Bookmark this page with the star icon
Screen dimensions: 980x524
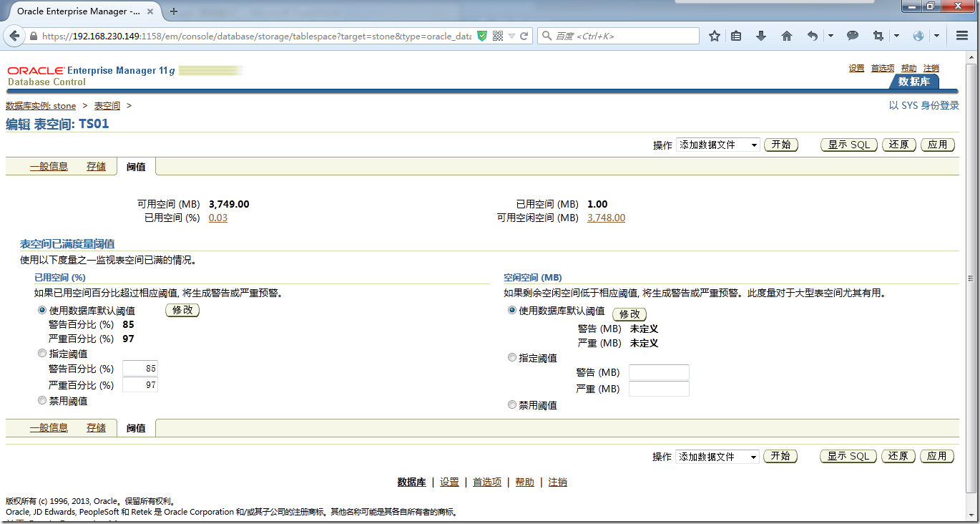(x=714, y=36)
